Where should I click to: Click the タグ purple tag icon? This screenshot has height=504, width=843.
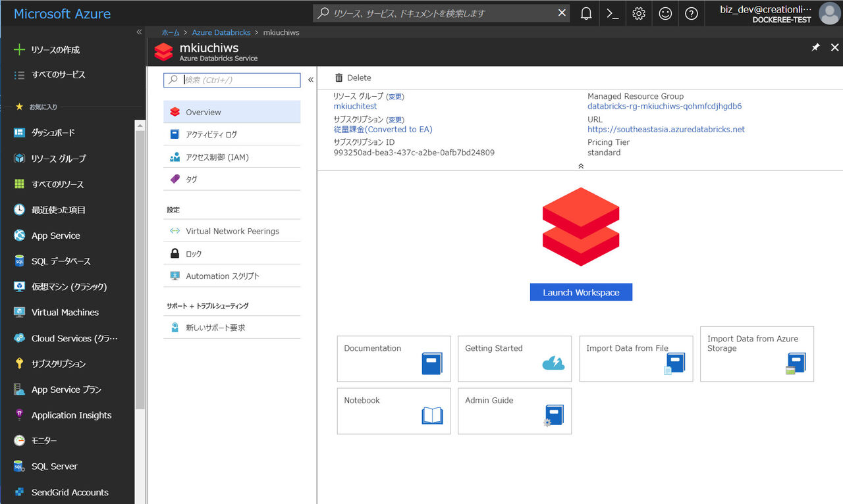175,179
